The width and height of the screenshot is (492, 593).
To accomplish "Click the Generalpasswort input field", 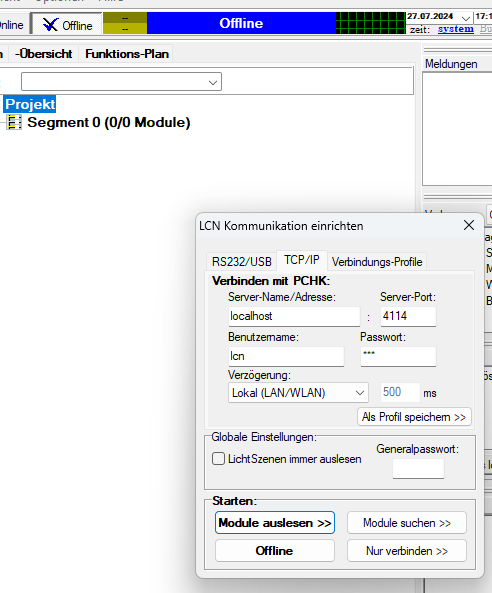I will 418,469.
